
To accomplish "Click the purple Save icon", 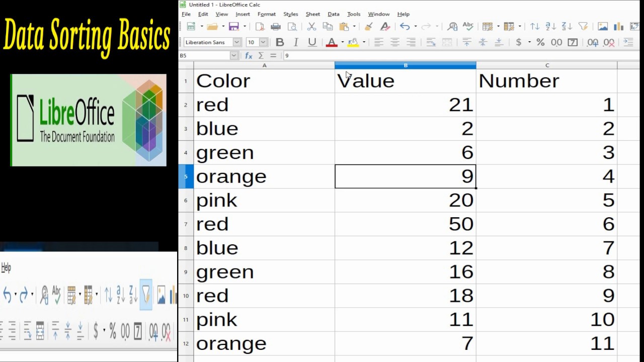I will point(233,27).
